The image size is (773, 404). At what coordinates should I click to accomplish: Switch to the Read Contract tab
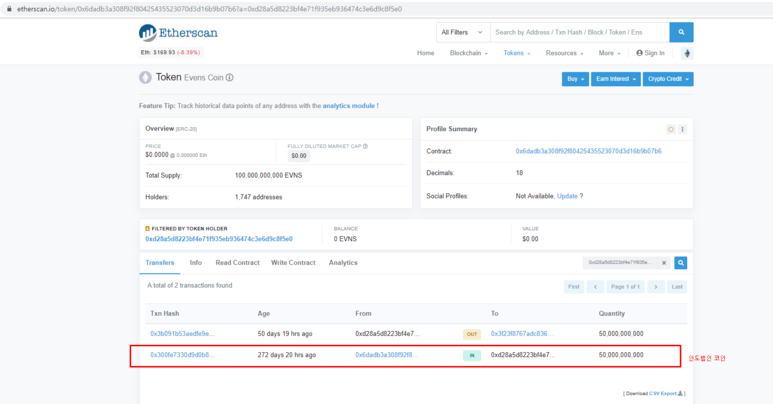coord(237,263)
